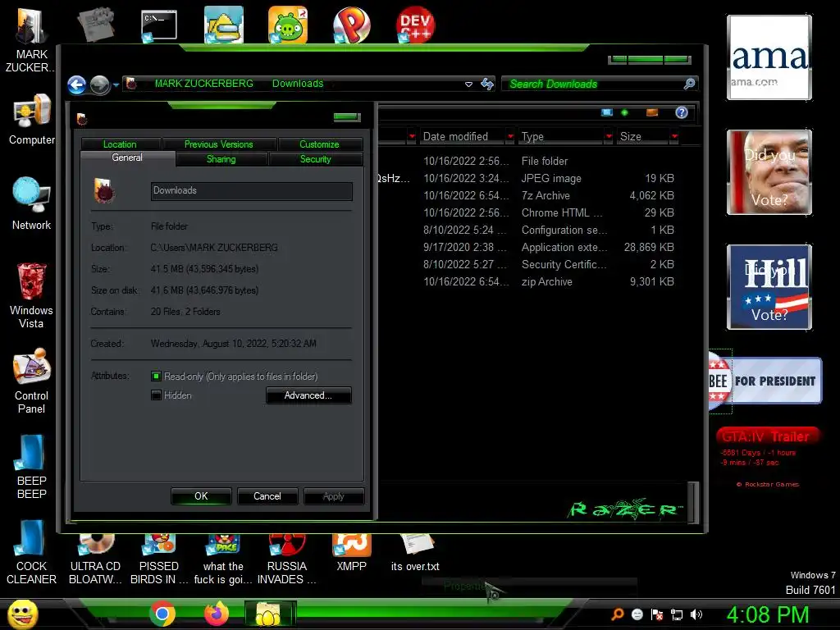Click the orange preview pane icon
Screen dimensions: 840x630
[652, 112]
